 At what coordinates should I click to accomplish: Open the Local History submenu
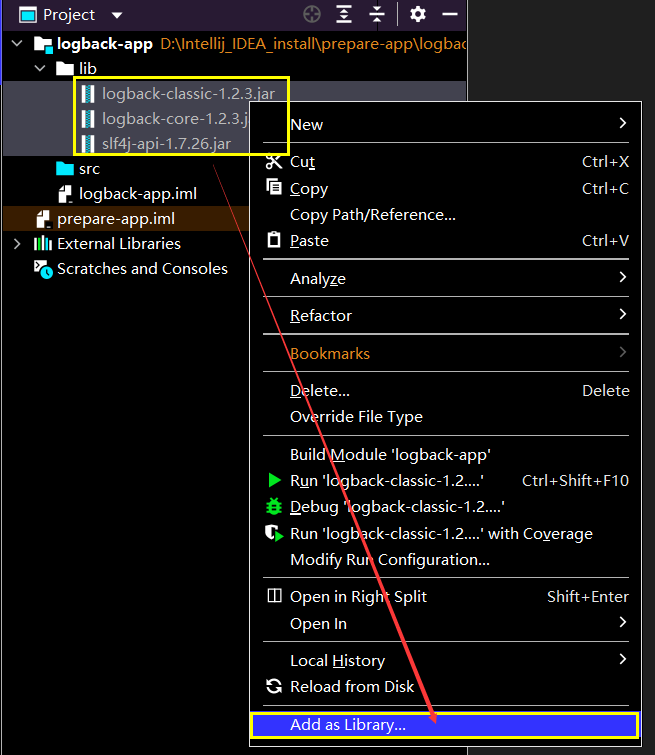click(x=445, y=661)
